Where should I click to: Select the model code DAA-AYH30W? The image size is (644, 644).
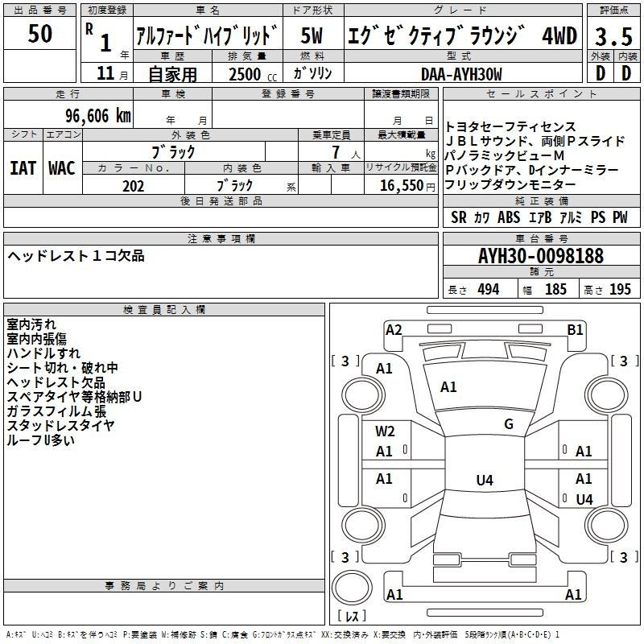coord(461,74)
